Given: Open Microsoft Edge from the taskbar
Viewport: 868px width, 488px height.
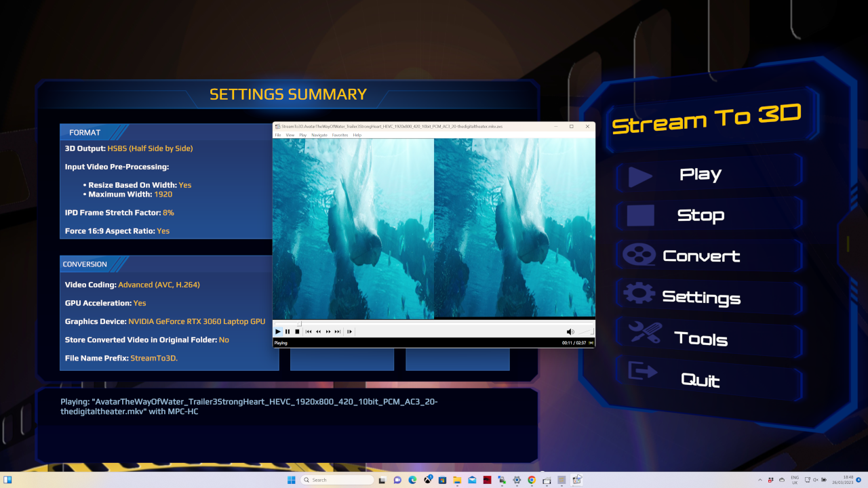Looking at the screenshot, I should [413, 480].
